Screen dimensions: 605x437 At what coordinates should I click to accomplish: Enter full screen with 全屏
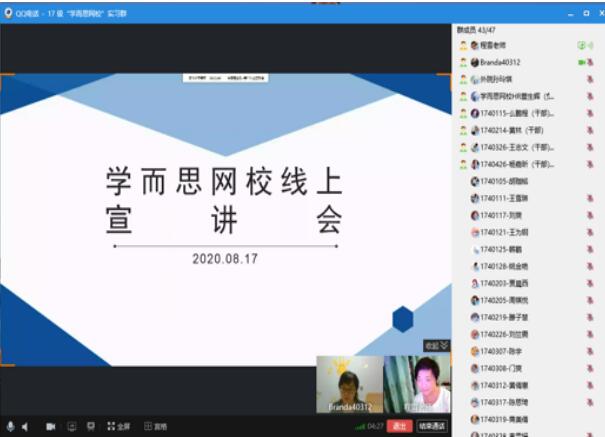point(118,426)
